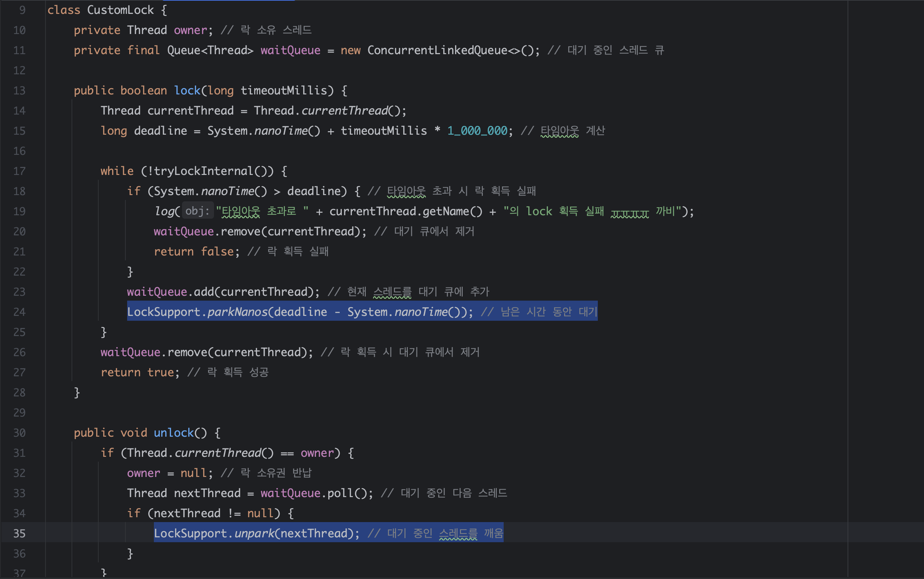Click the unlock method name declaration
Image resolution: width=924 pixels, height=579 pixels.
tap(174, 433)
